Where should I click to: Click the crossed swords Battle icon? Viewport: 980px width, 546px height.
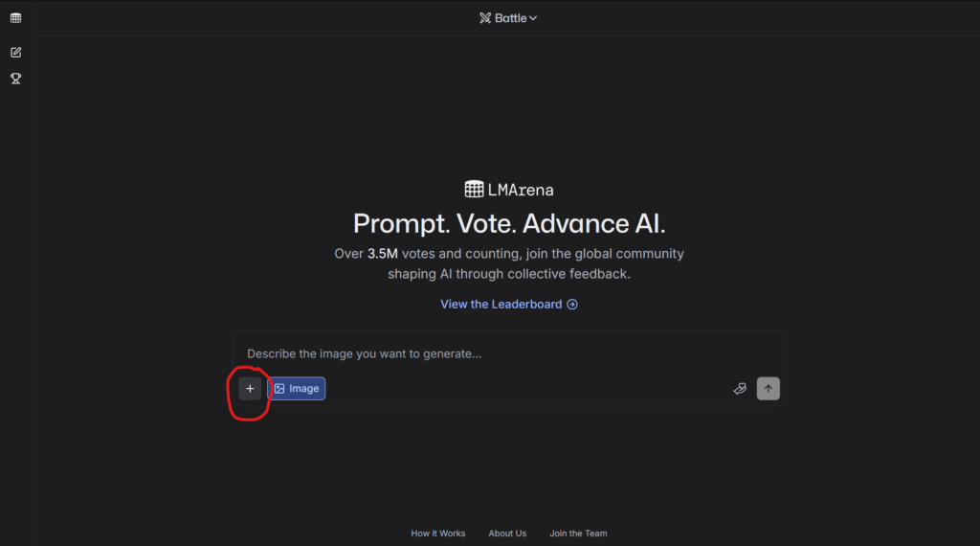tap(485, 18)
